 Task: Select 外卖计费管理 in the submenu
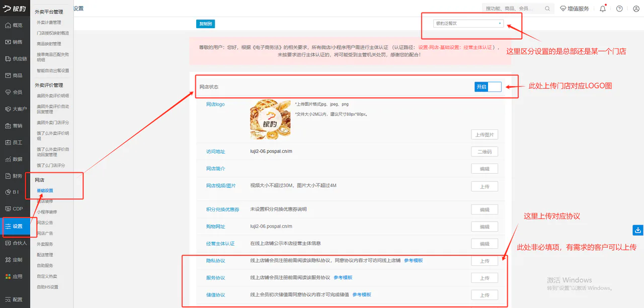[49, 23]
